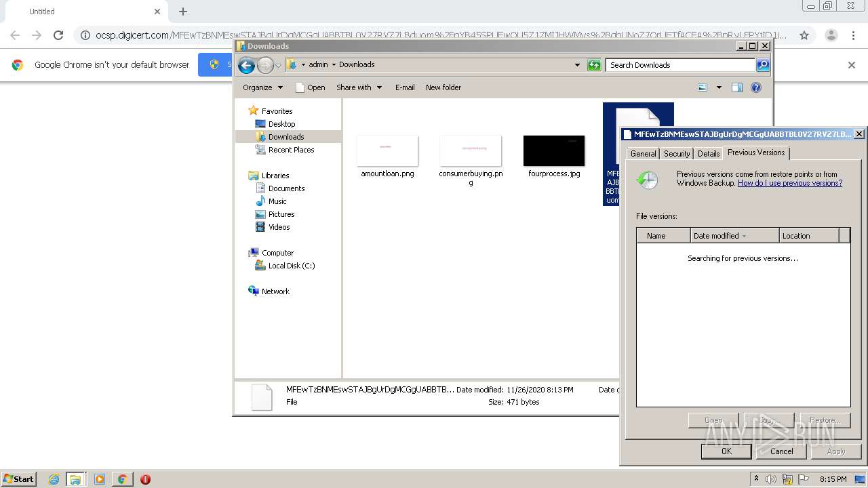Click the refresh icon beside the address bar
The image size is (868, 488).
pos(594,65)
